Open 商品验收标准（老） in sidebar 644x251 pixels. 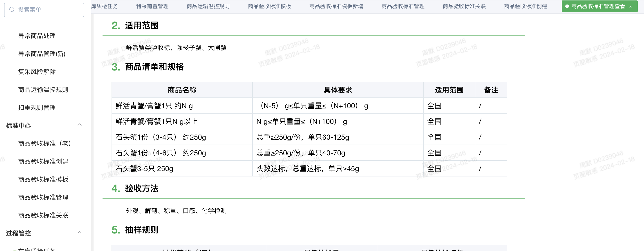[44, 143]
